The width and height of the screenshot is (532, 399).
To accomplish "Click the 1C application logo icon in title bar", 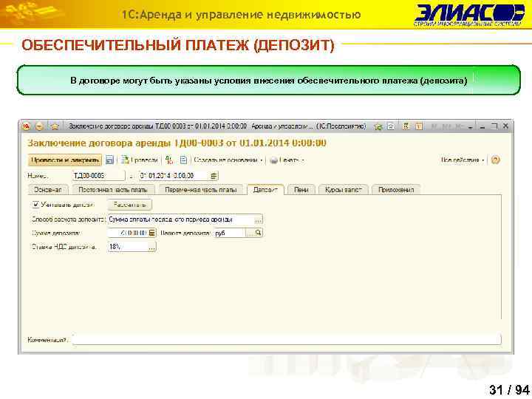I will (x=27, y=126).
